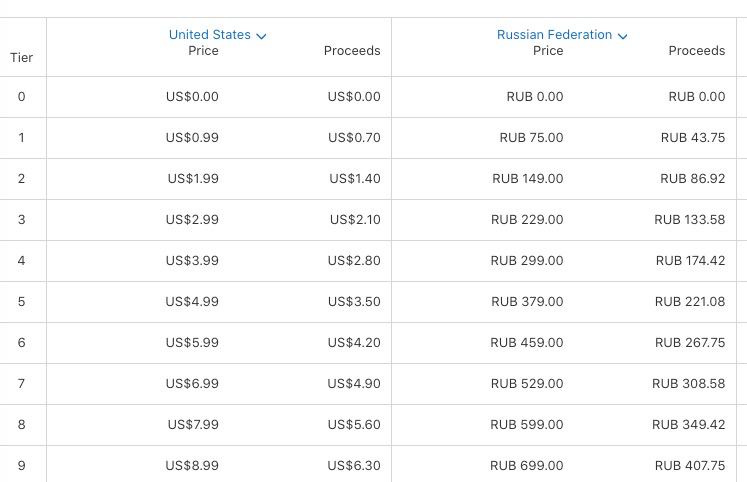Click the RUB 407.75 proceeds cell
Screen dimensions: 747x482
pos(690,465)
